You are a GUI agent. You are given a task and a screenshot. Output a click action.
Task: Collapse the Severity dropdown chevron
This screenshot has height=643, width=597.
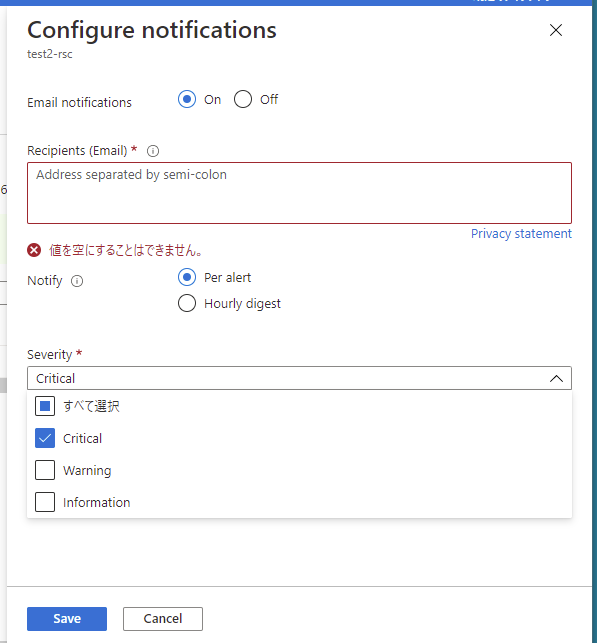coord(556,378)
